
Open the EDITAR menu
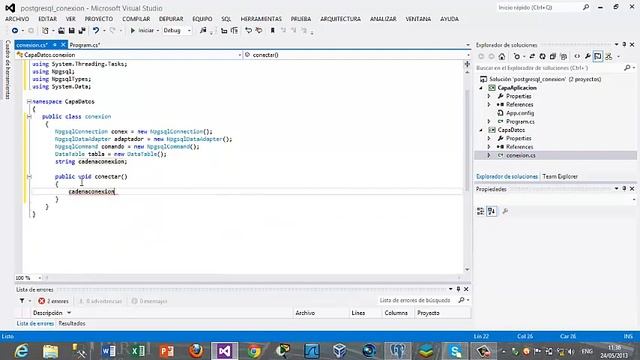coord(48,19)
